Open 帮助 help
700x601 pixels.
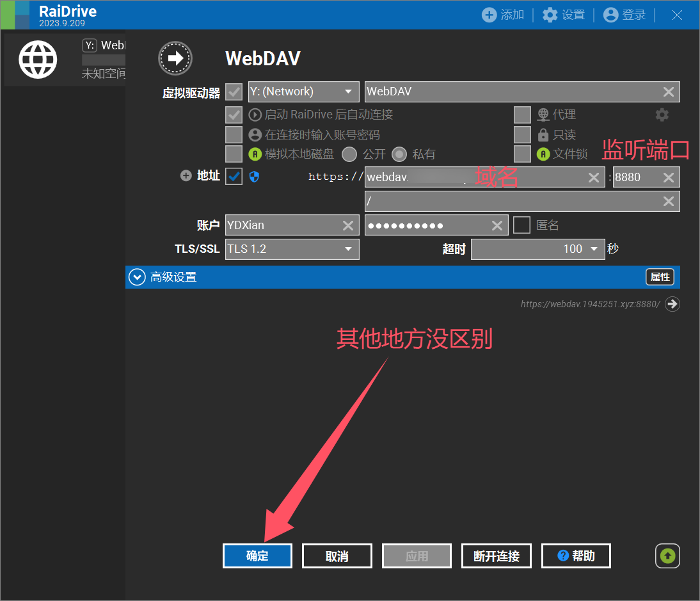pos(576,556)
